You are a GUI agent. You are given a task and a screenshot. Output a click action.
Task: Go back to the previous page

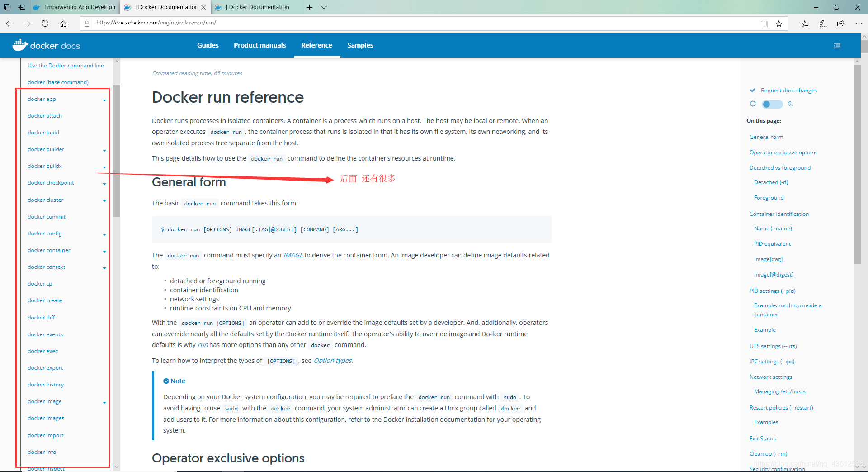pyautogui.click(x=9, y=24)
